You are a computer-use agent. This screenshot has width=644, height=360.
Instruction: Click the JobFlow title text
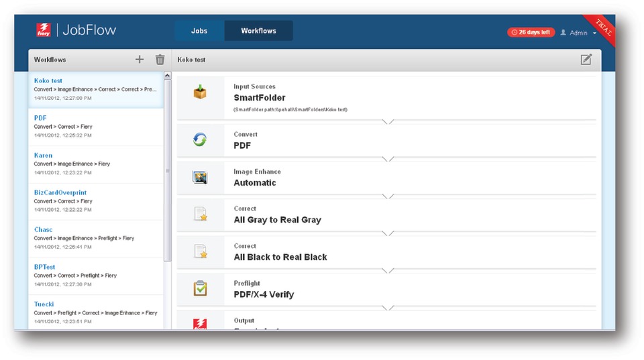coord(89,30)
